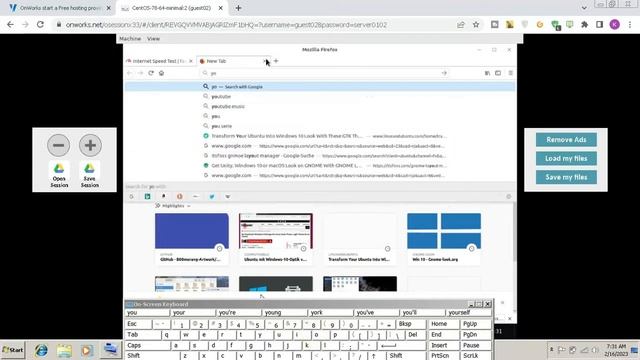Click the Remove Ads button
This screenshot has width=640, height=360.
coord(566,140)
